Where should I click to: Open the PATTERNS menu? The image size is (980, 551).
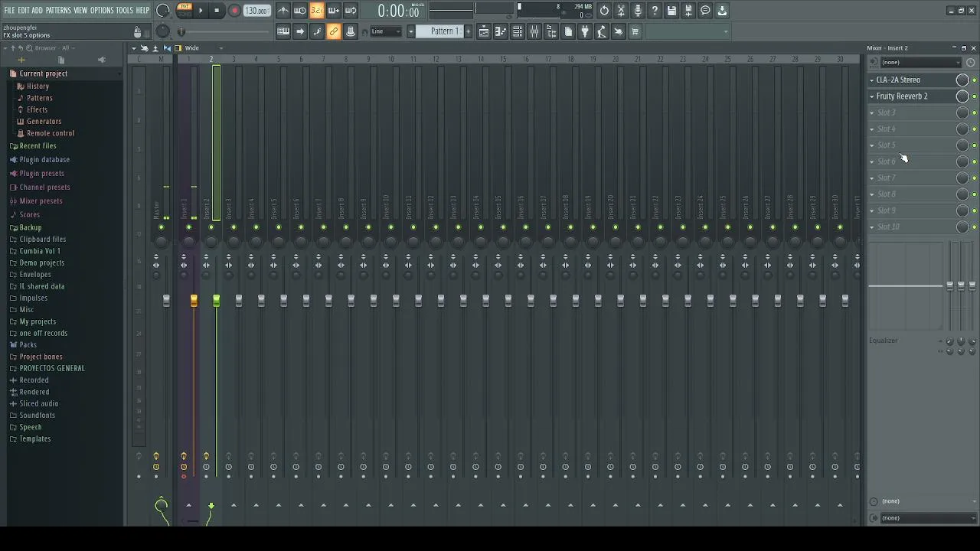(58, 11)
